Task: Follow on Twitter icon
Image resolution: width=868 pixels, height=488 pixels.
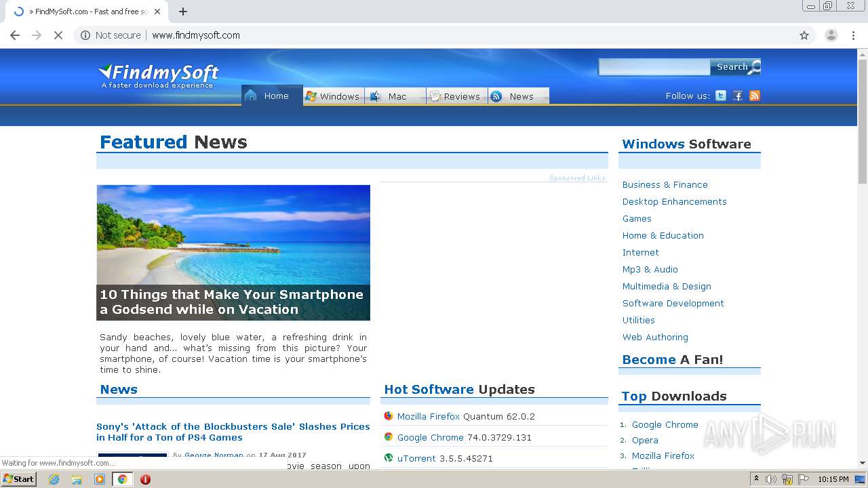Action: pyautogui.click(x=721, y=96)
